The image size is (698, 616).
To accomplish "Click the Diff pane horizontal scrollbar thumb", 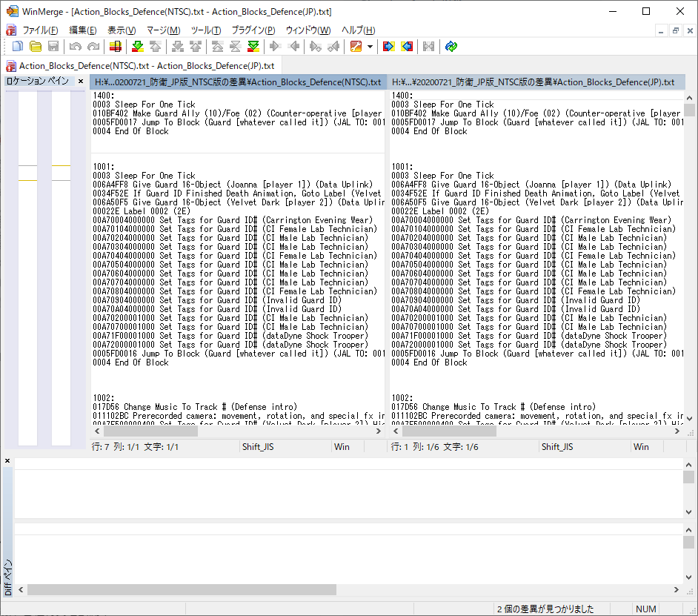I will pyautogui.click(x=182, y=589).
